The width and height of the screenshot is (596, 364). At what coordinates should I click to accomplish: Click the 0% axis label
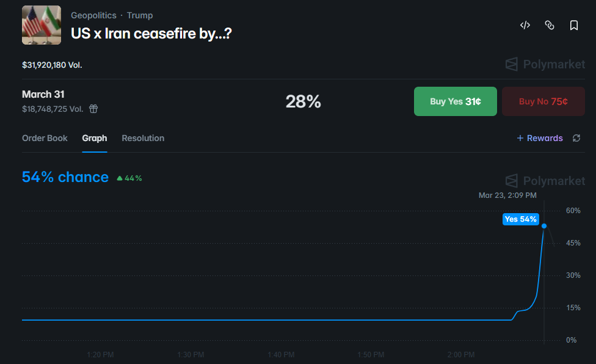coord(572,340)
